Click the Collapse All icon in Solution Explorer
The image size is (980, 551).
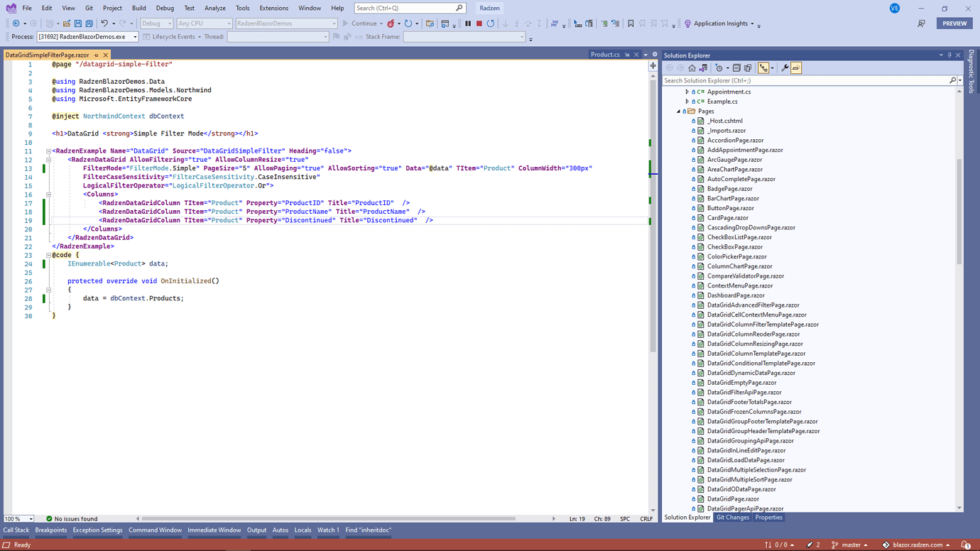coord(736,68)
